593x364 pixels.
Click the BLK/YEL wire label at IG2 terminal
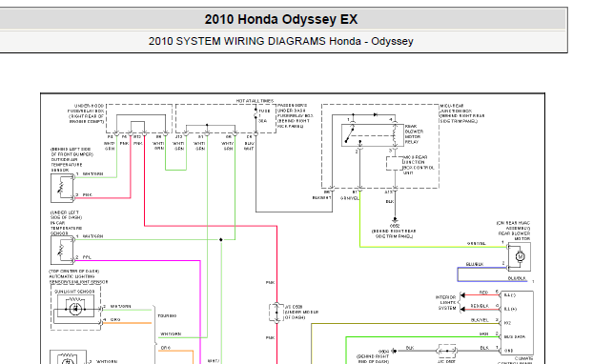click(x=480, y=320)
